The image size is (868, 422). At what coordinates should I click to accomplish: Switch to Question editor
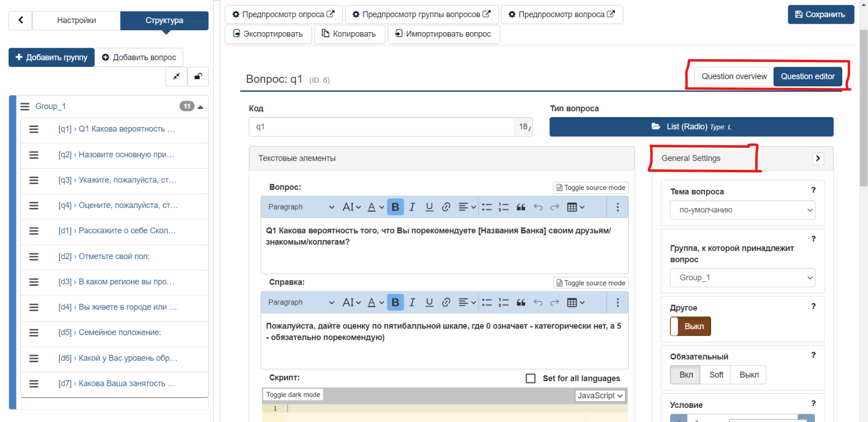click(808, 76)
